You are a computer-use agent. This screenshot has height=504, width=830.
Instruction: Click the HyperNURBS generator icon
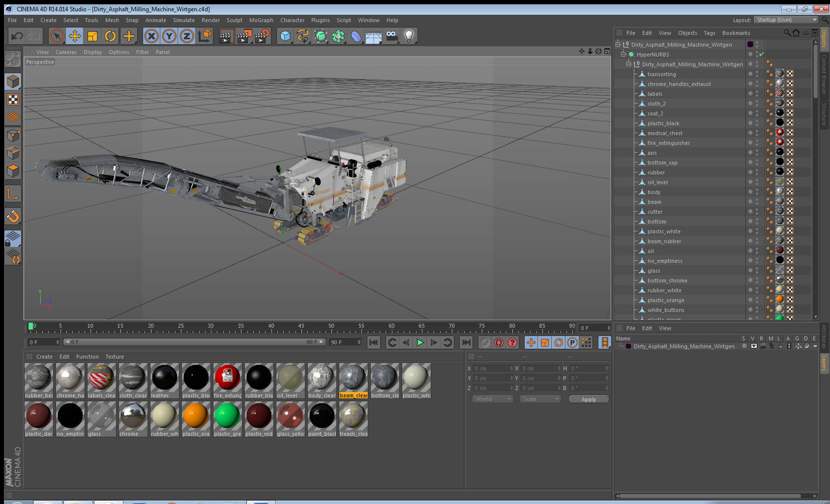321,36
